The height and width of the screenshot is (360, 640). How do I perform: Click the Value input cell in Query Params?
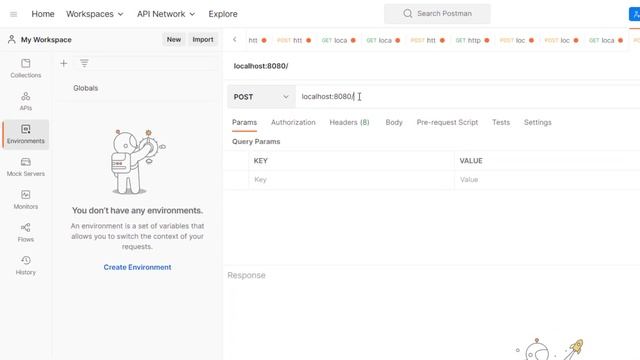[x=547, y=180]
